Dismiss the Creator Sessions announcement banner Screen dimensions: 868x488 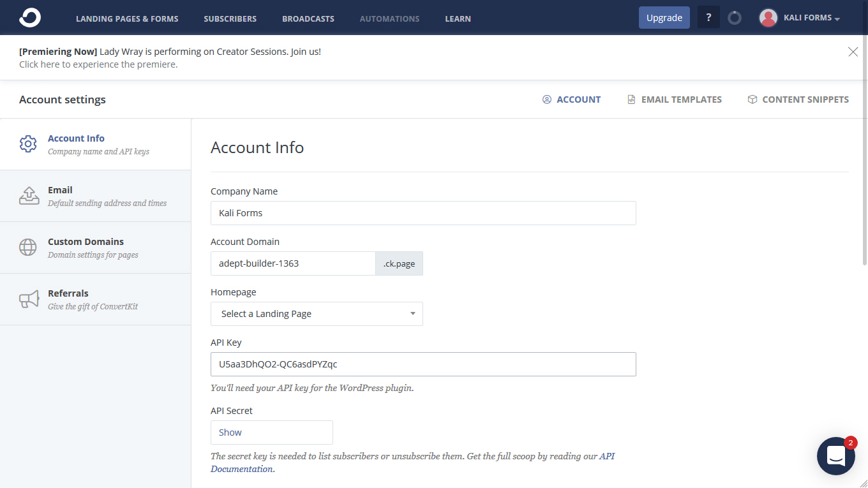(x=853, y=52)
